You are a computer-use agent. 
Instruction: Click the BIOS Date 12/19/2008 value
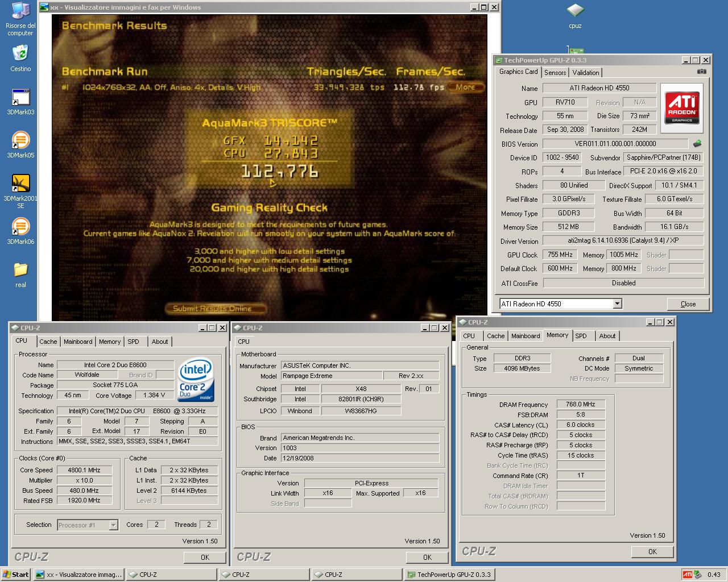pos(360,458)
